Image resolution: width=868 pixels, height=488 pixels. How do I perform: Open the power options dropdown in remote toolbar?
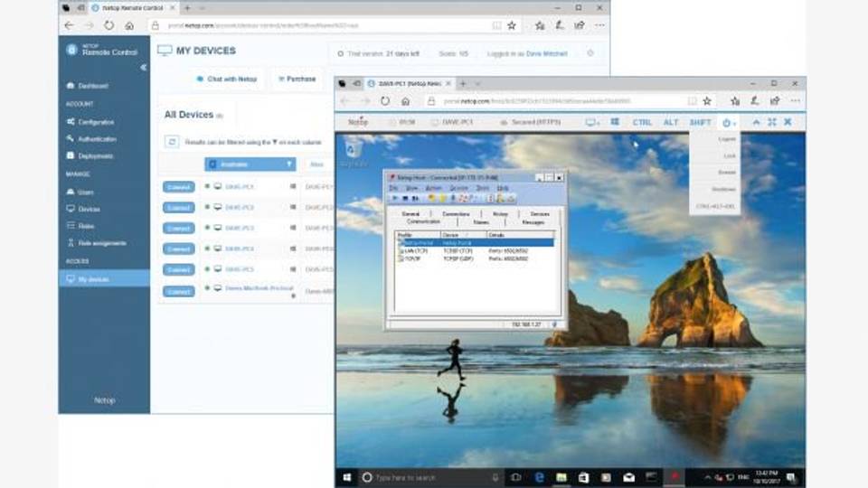[729, 122]
